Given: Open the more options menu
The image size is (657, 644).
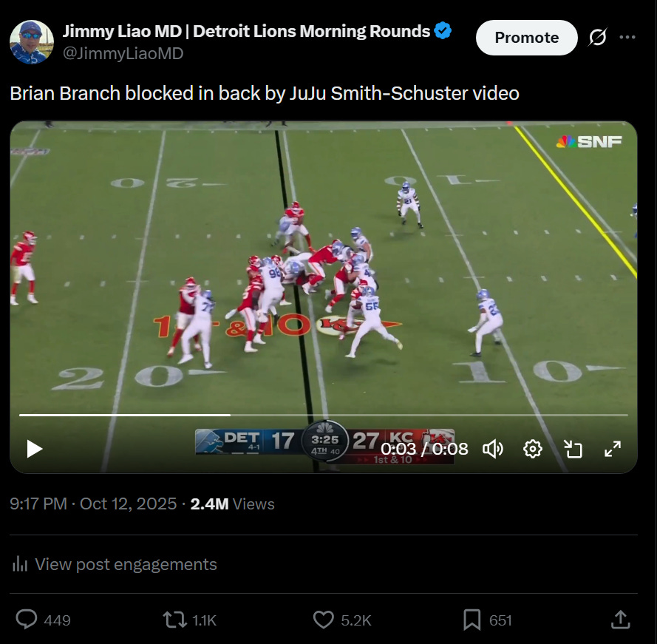Looking at the screenshot, I should [629, 37].
